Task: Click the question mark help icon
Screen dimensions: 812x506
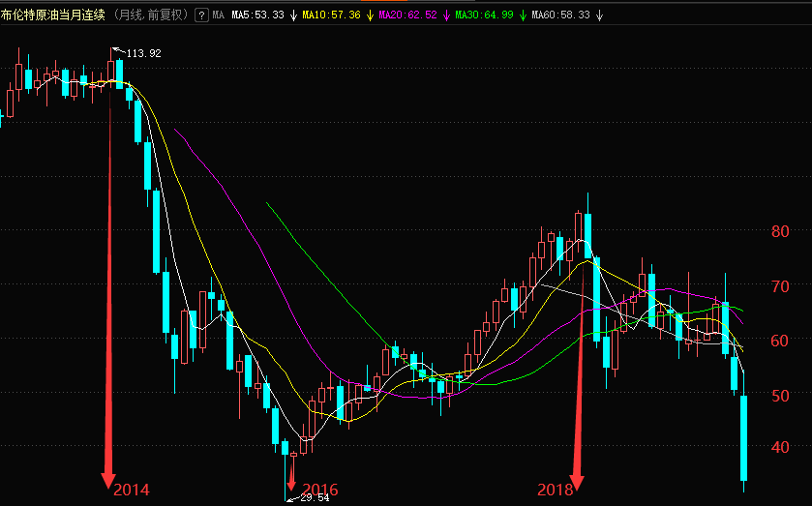Action: click(200, 15)
